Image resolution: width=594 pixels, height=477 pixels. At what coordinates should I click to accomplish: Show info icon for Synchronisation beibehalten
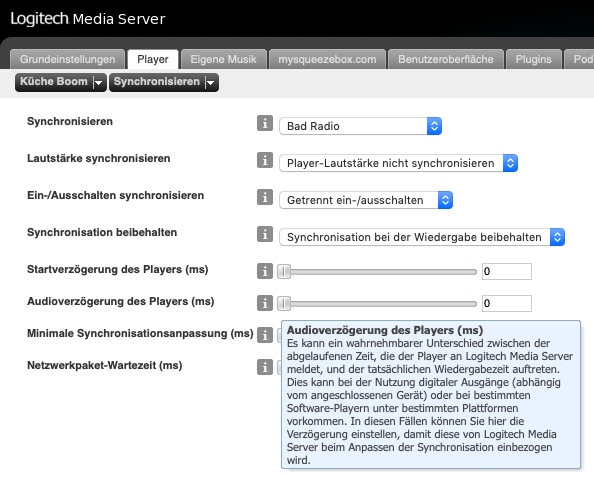point(265,234)
